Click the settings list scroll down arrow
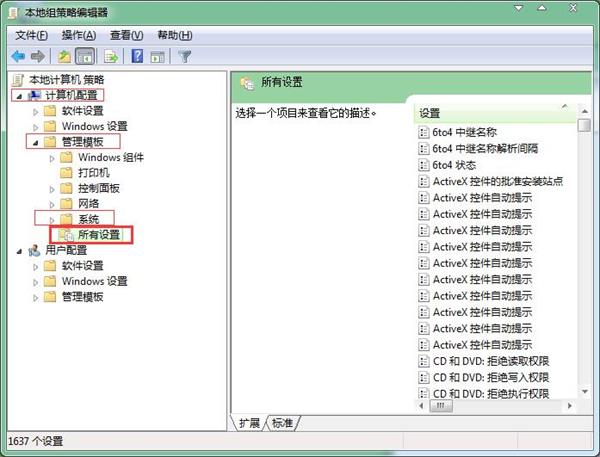 click(584, 391)
